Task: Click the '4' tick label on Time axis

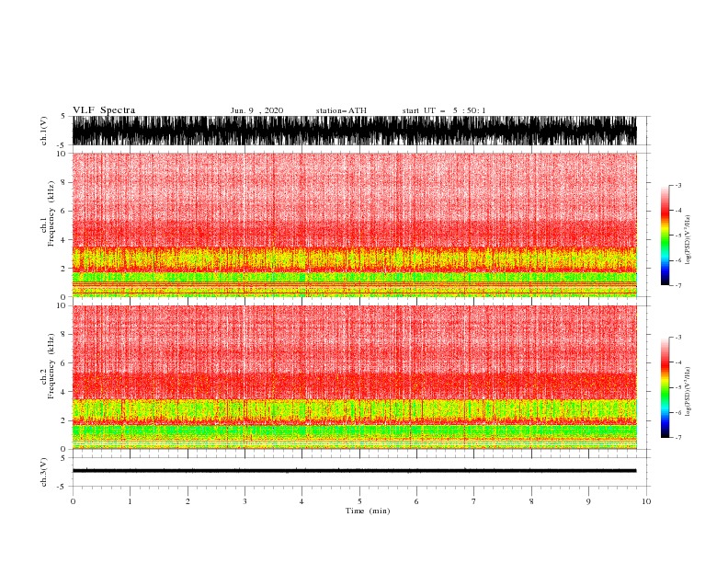Action: 301,501
